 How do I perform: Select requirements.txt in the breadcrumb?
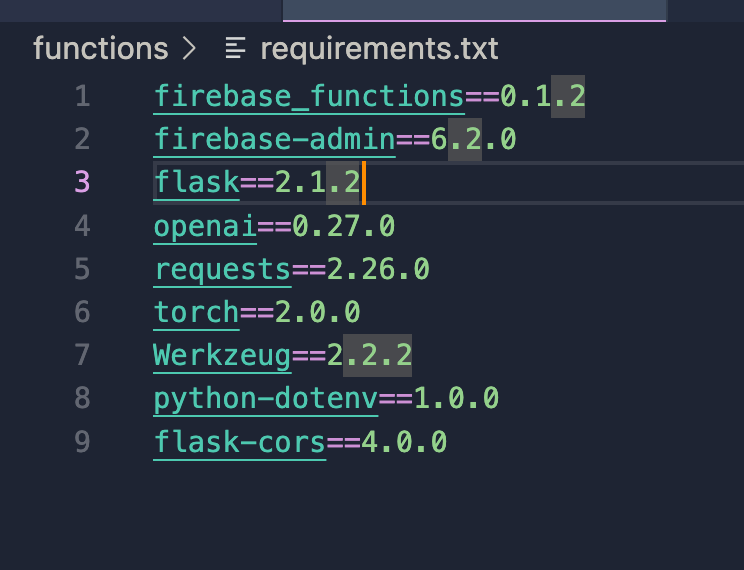[379, 49]
